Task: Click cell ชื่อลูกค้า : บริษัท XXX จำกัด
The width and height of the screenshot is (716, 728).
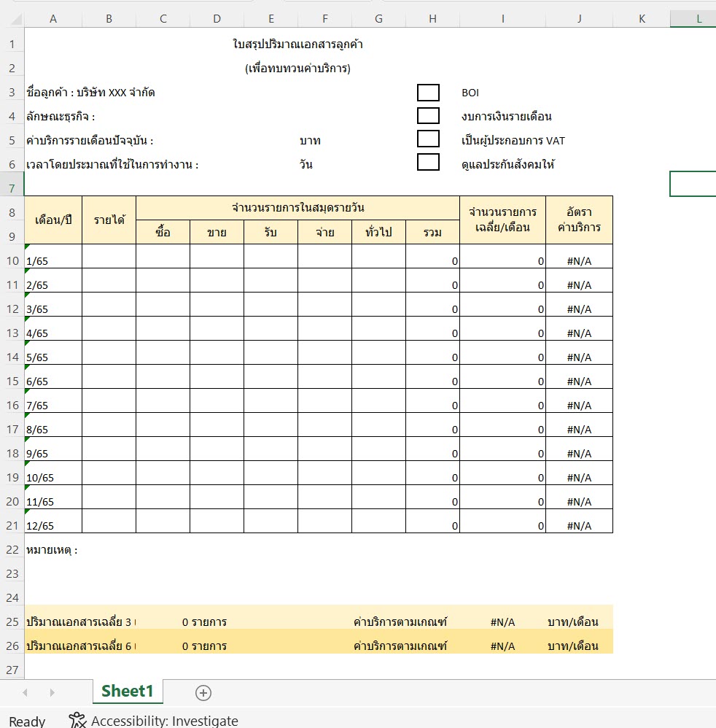Action: (90, 93)
